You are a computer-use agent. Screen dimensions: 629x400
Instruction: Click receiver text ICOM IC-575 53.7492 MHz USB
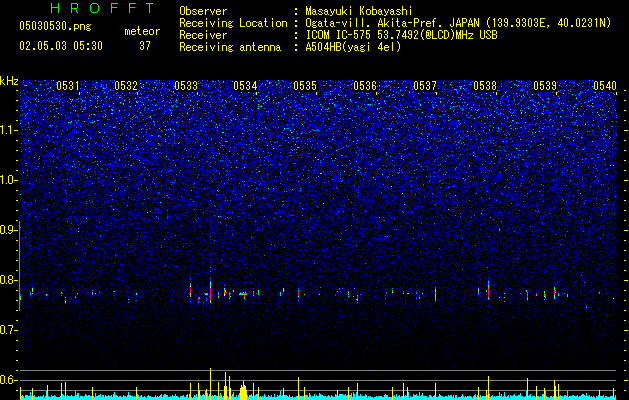coord(401,35)
